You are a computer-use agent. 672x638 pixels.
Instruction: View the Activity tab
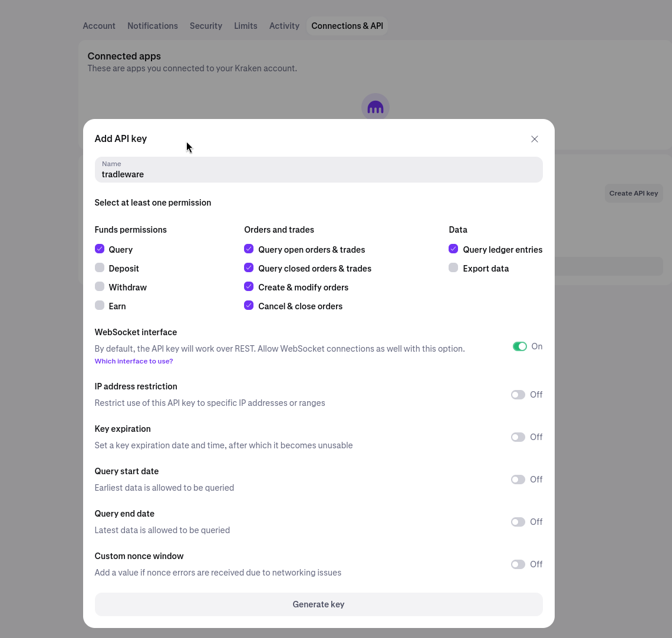(x=284, y=26)
